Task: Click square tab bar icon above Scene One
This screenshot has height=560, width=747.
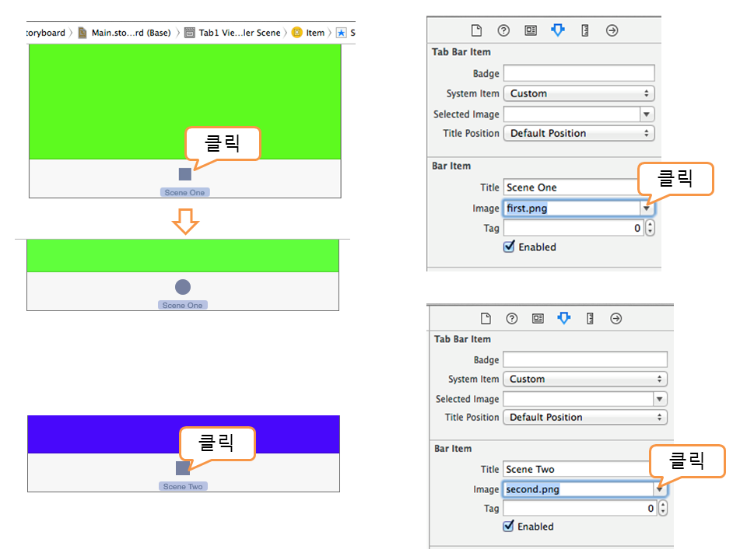Action: [185, 174]
